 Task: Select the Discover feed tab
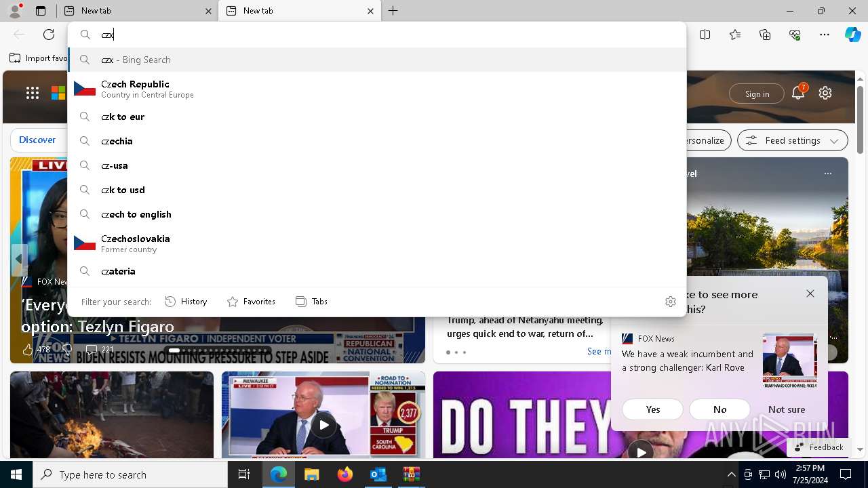point(37,140)
